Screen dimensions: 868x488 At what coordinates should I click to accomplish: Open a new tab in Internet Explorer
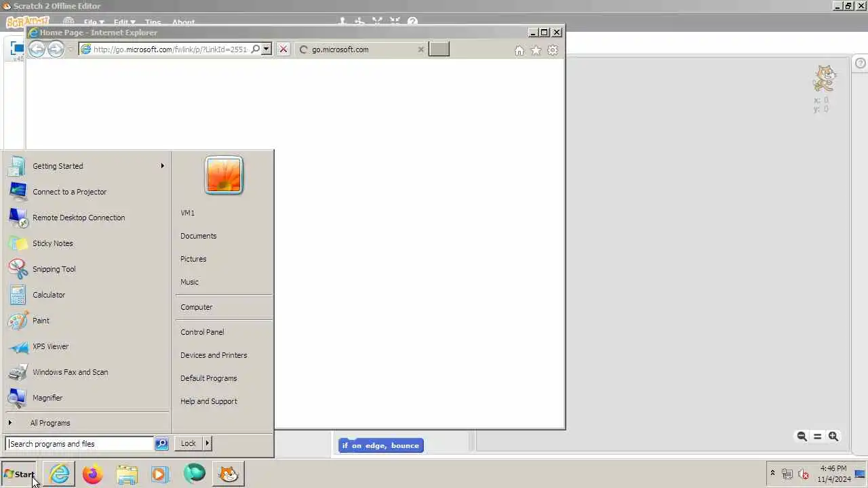point(439,49)
